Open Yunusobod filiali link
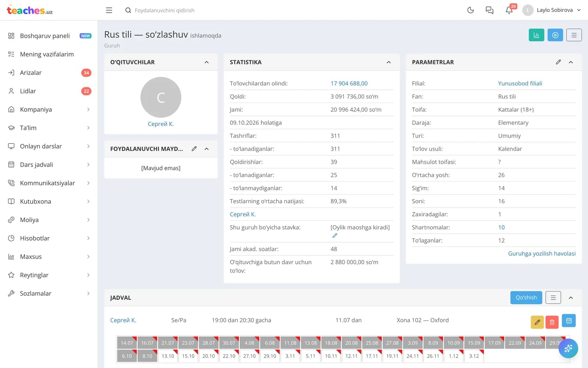 (520, 84)
